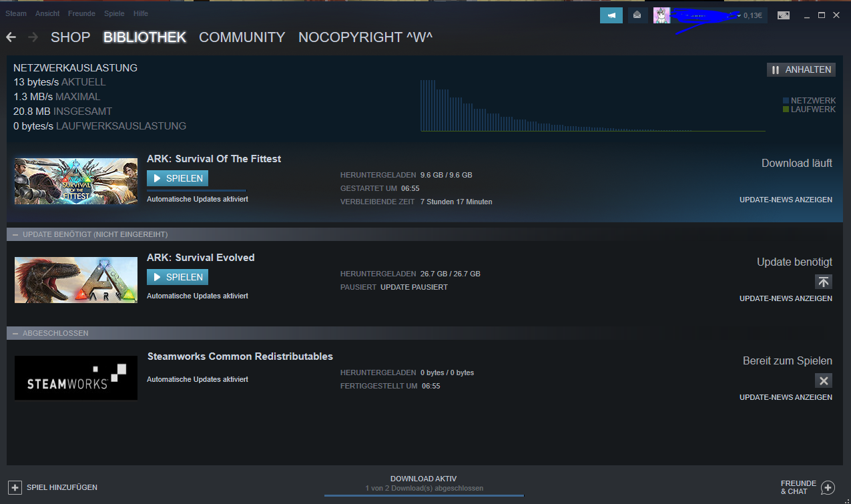
Task: Open the announcements megaphone icon
Action: pos(611,15)
